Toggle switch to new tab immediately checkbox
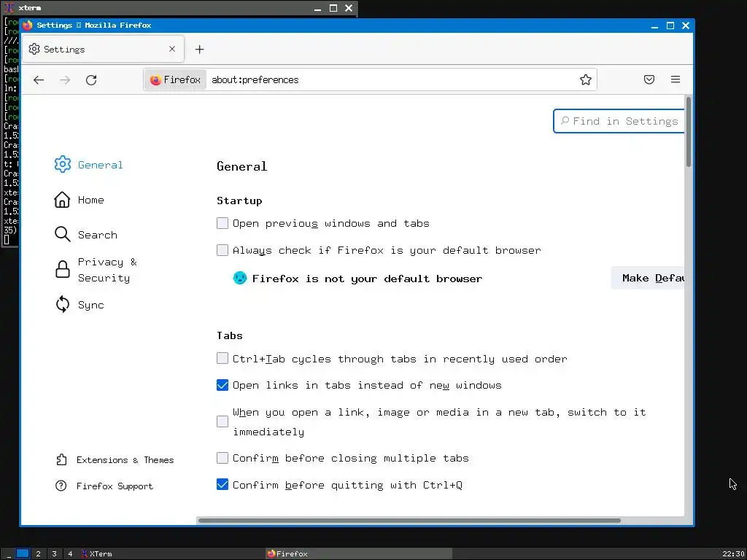The image size is (747, 560). [222, 421]
